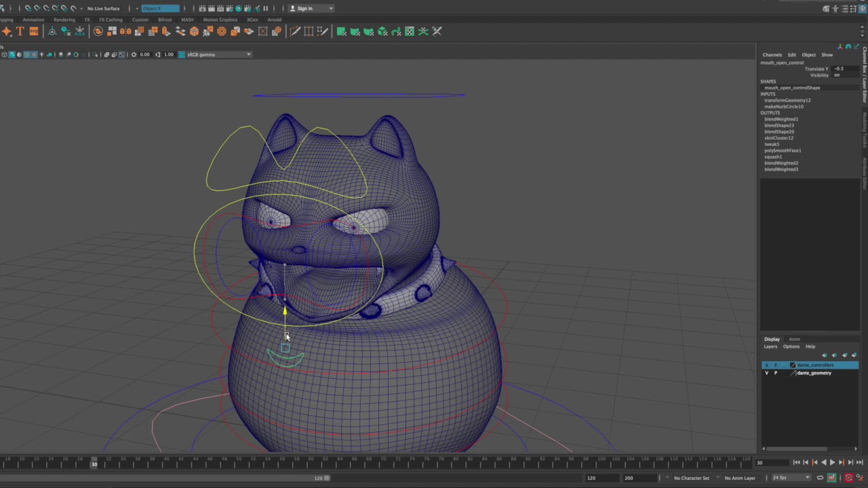Image resolution: width=868 pixels, height=488 pixels.
Task: Click the last create-layer icon in Layer Editor
Action: [854, 355]
